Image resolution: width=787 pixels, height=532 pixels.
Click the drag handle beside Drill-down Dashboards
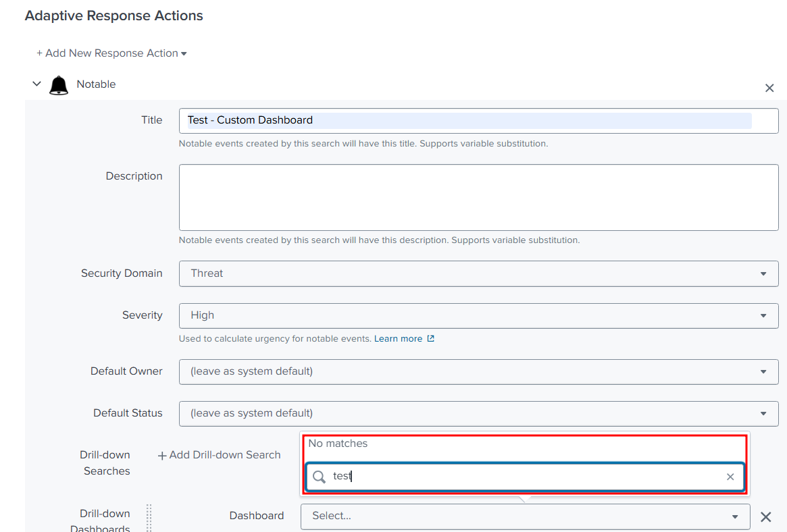[148, 518]
